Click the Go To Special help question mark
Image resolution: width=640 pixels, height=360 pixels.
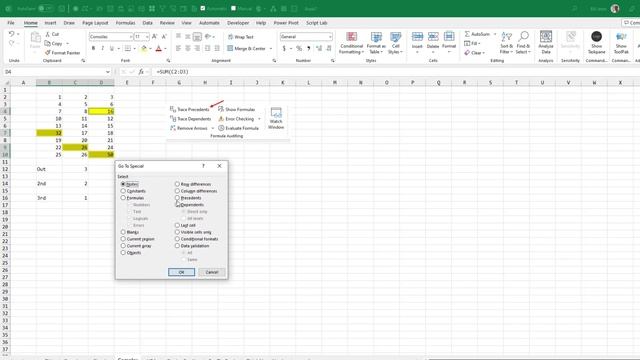tap(203, 166)
